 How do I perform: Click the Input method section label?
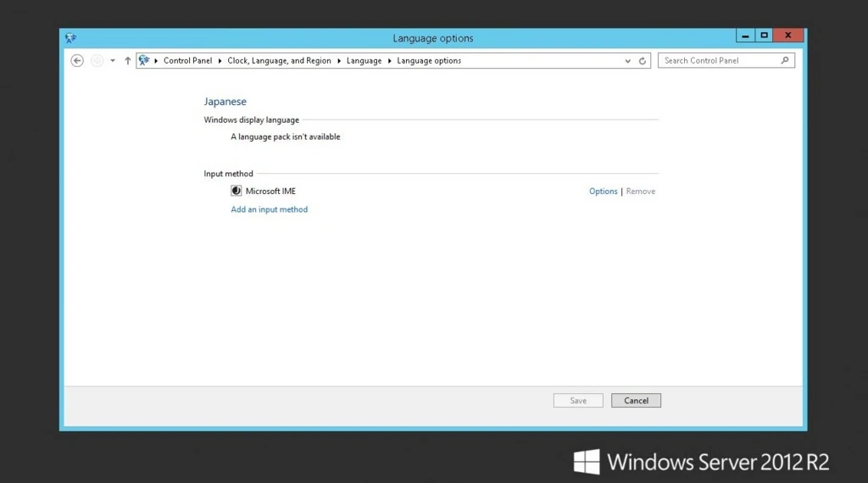(x=228, y=174)
